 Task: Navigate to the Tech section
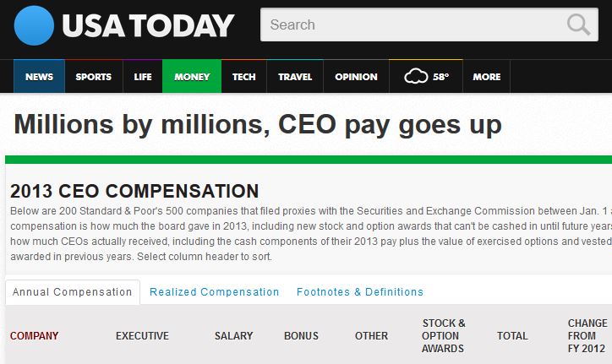[x=244, y=77]
